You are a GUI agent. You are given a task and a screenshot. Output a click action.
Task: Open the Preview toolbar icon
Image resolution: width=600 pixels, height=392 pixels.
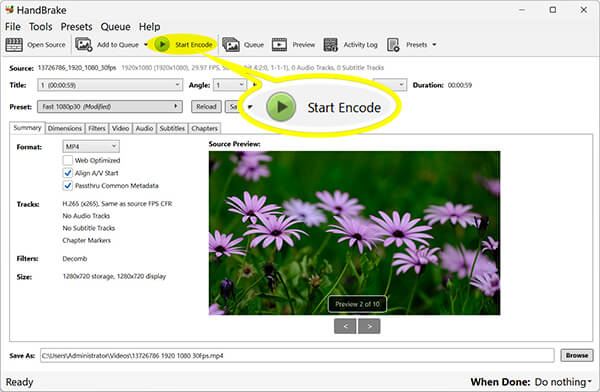pyautogui.click(x=279, y=44)
